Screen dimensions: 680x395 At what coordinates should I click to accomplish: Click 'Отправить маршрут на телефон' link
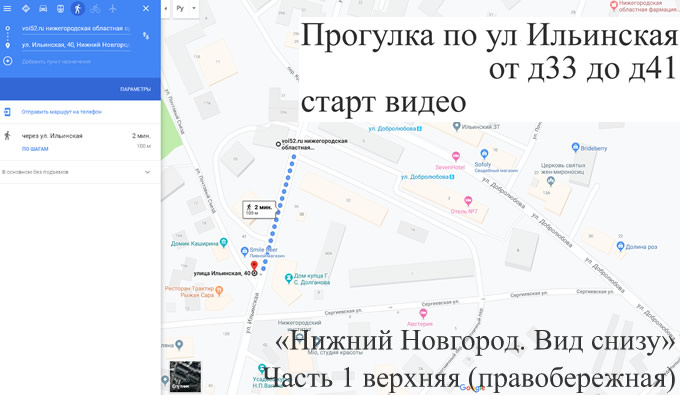pyautogui.click(x=62, y=112)
